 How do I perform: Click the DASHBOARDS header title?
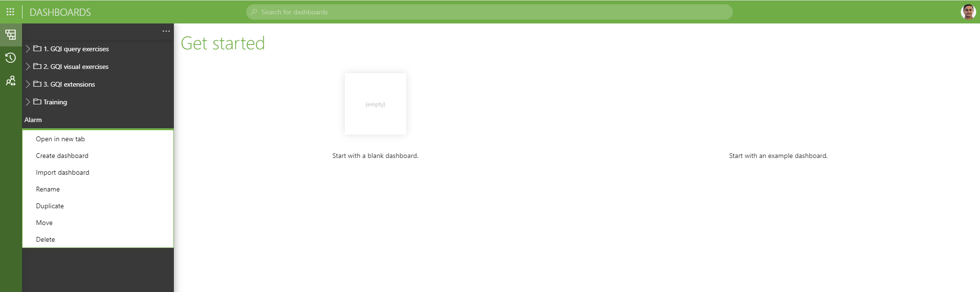tap(60, 12)
